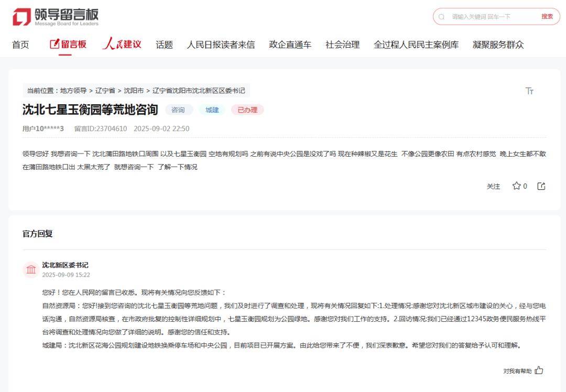Click the Message Board for Leaders logo
Image resolution: width=566 pixels, height=392 pixels.
[x=56, y=17]
